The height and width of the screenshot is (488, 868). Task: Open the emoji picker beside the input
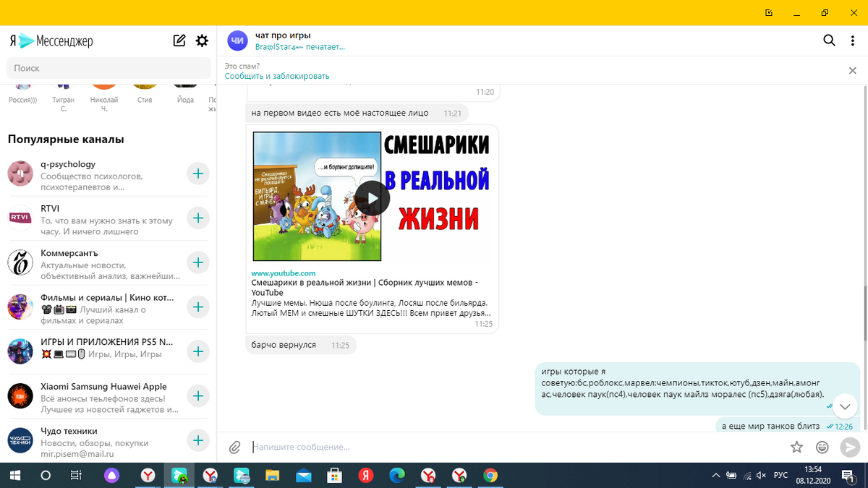tap(822, 447)
